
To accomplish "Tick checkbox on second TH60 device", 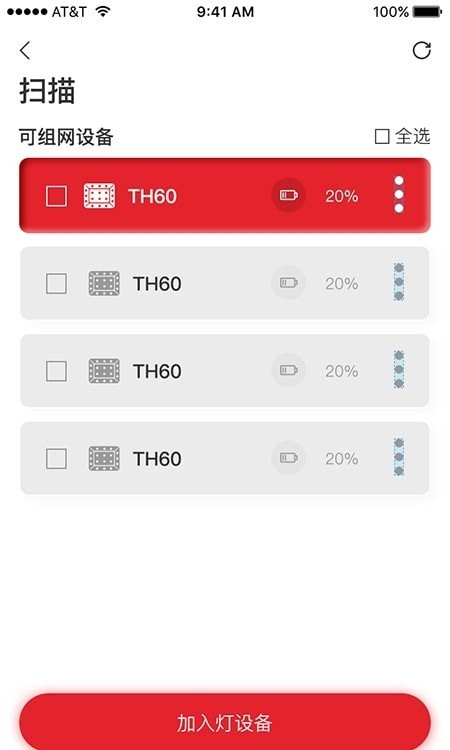I will [x=56, y=284].
